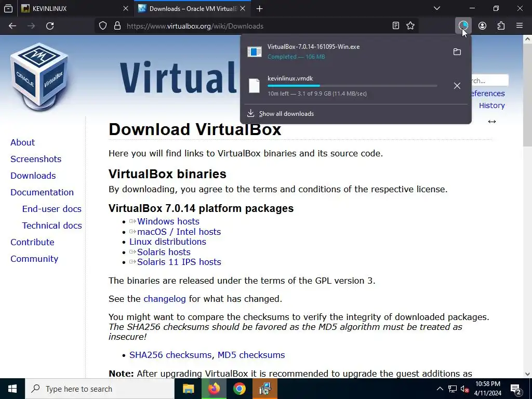This screenshot has width=532, height=399.
Task: Click the installer setup taskbar icon
Action: [x=264, y=389]
